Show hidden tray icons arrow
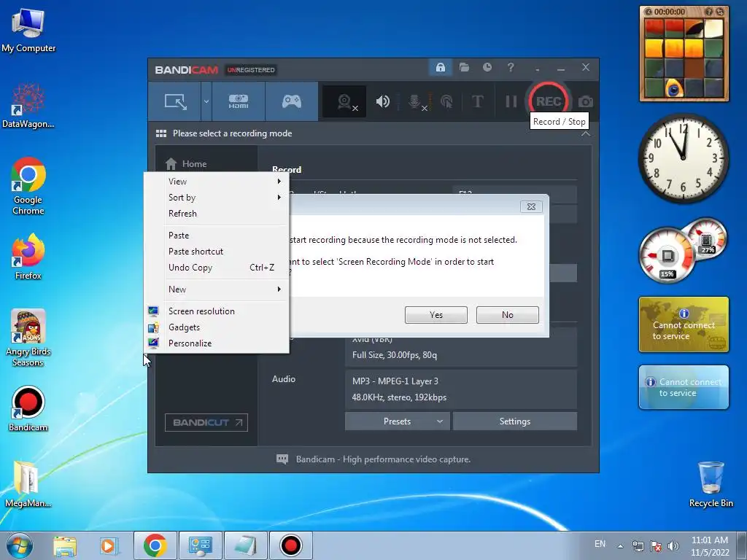 pyautogui.click(x=620, y=546)
